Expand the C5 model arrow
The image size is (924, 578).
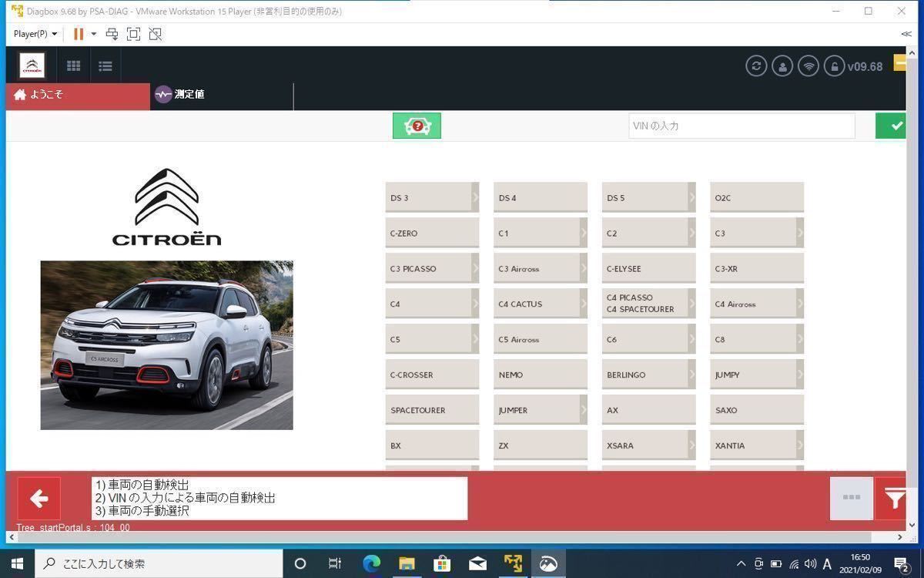pyautogui.click(x=475, y=340)
